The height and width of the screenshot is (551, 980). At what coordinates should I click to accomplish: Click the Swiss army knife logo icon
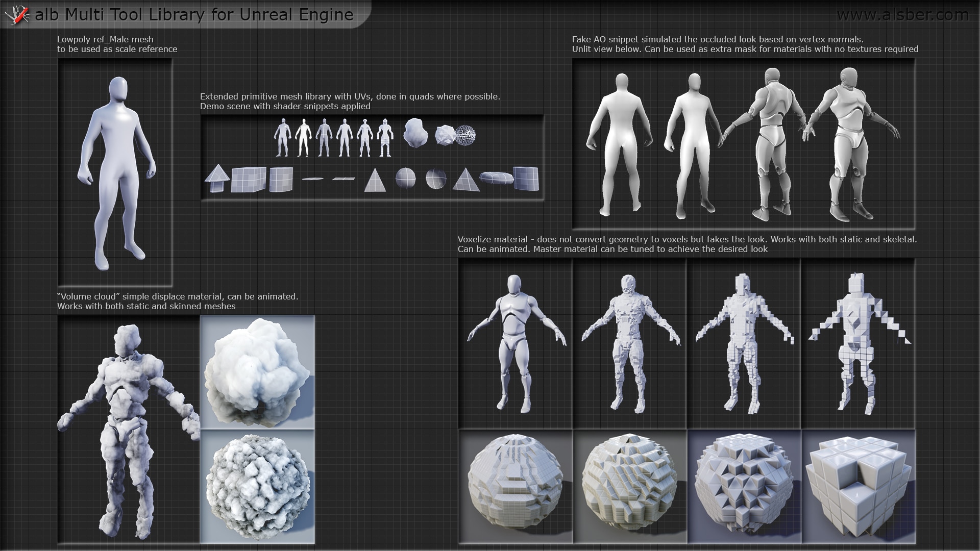tap(17, 15)
